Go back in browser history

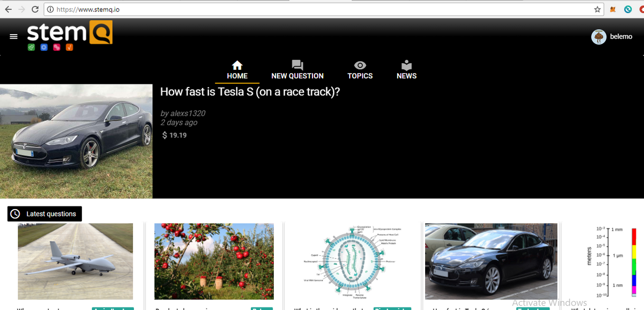[8, 9]
